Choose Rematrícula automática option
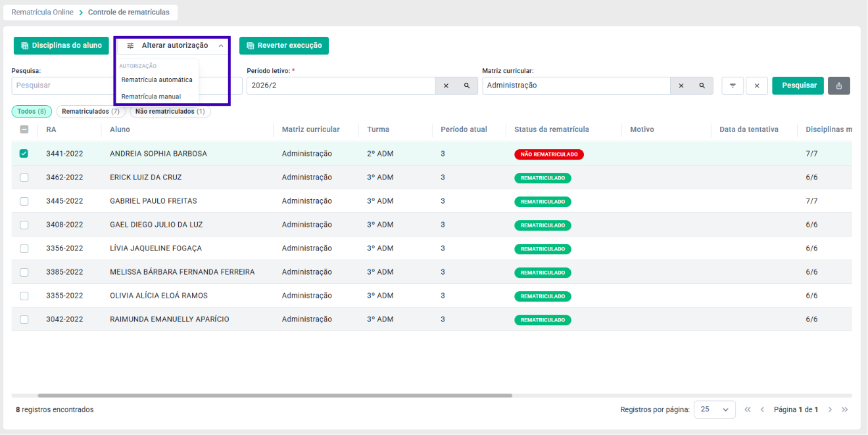The image size is (868, 435). click(157, 80)
